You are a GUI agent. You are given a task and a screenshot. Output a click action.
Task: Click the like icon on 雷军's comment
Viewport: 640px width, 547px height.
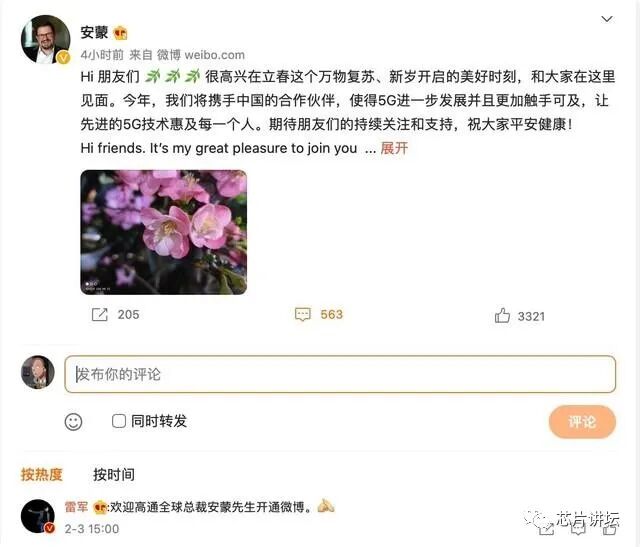(609, 529)
